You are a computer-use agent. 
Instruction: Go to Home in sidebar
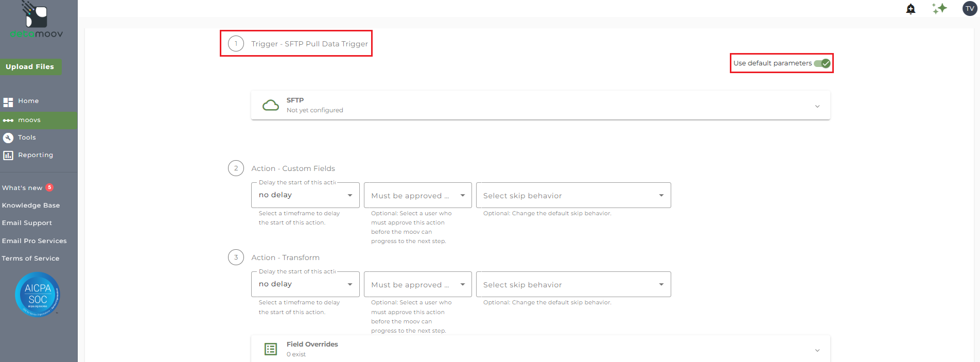pyautogui.click(x=28, y=101)
